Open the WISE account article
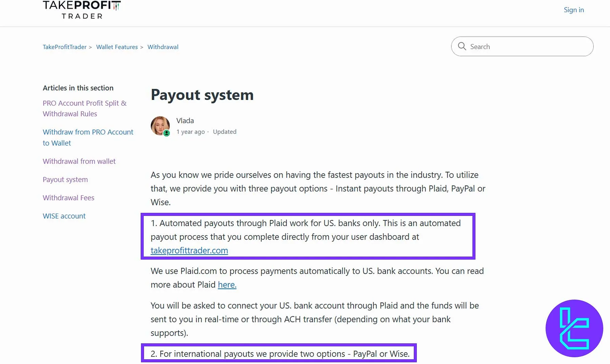This screenshot has height=364, width=610. click(64, 216)
